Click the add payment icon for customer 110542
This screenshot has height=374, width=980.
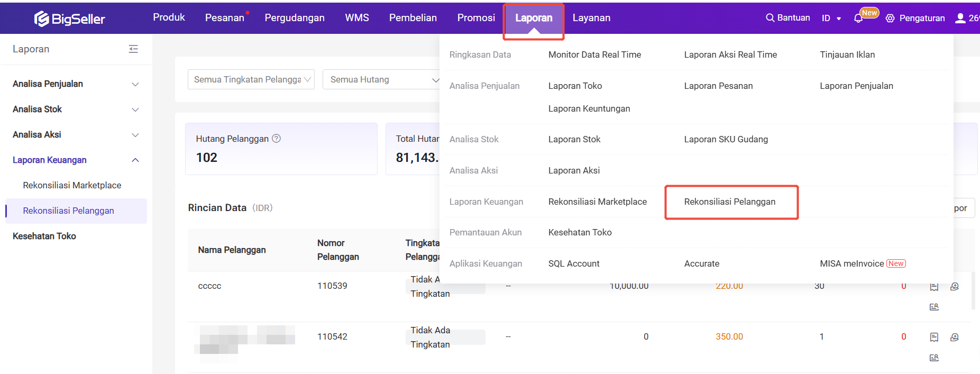coord(955,337)
